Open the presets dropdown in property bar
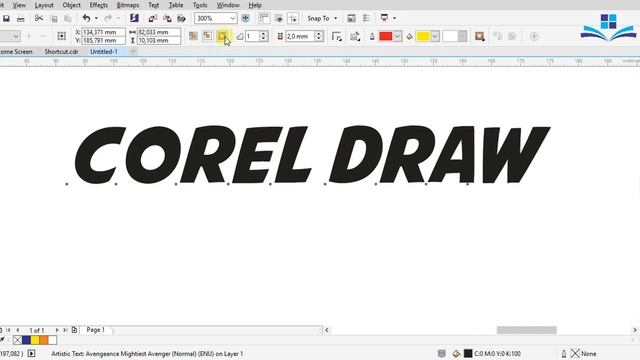640x360 pixels. pyautogui.click(x=16, y=36)
